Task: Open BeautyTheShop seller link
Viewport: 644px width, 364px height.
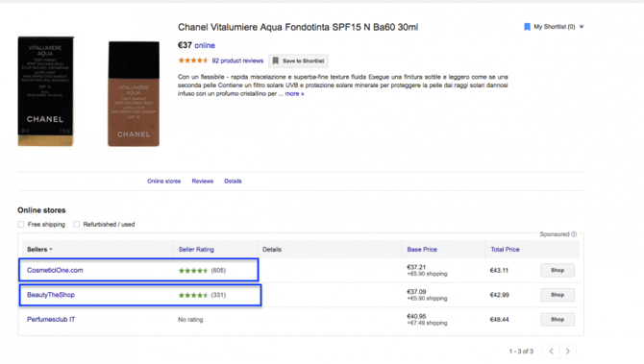Action: (51, 295)
